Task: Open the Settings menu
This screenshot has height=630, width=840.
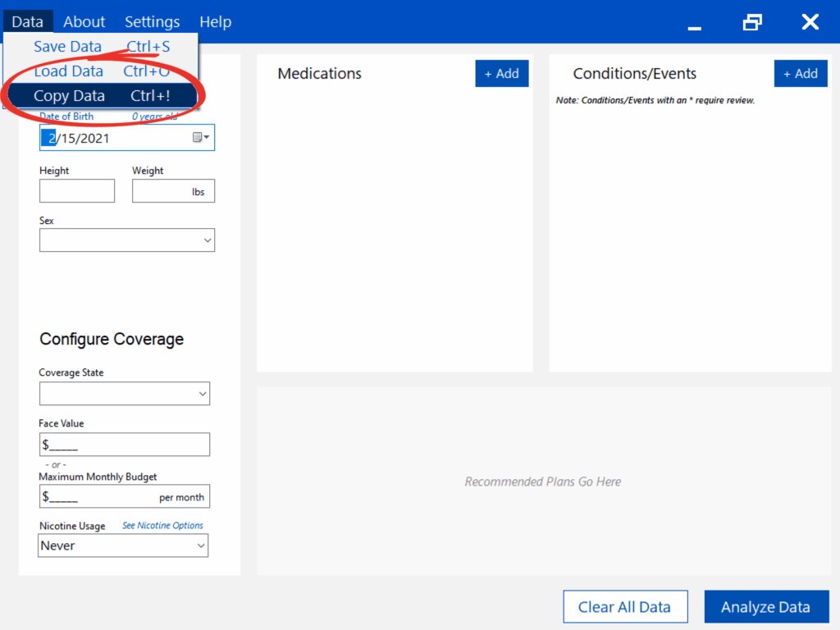Action: [x=152, y=22]
